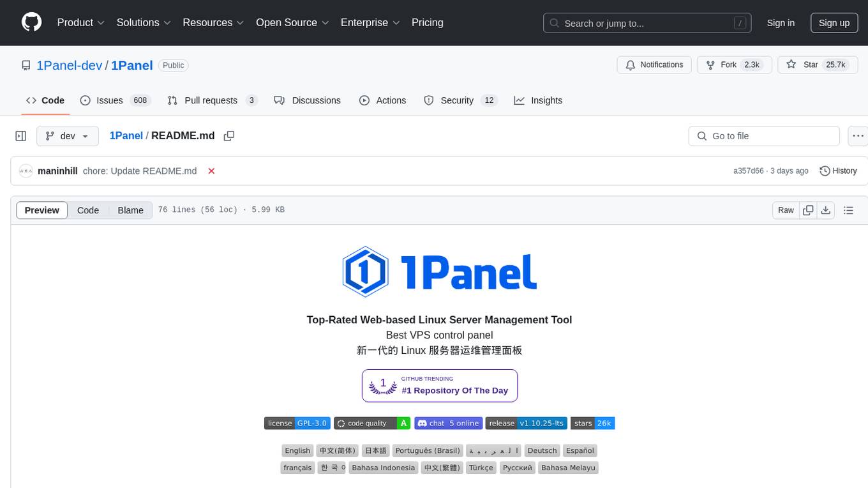Switch to the Actions tab

click(382, 100)
